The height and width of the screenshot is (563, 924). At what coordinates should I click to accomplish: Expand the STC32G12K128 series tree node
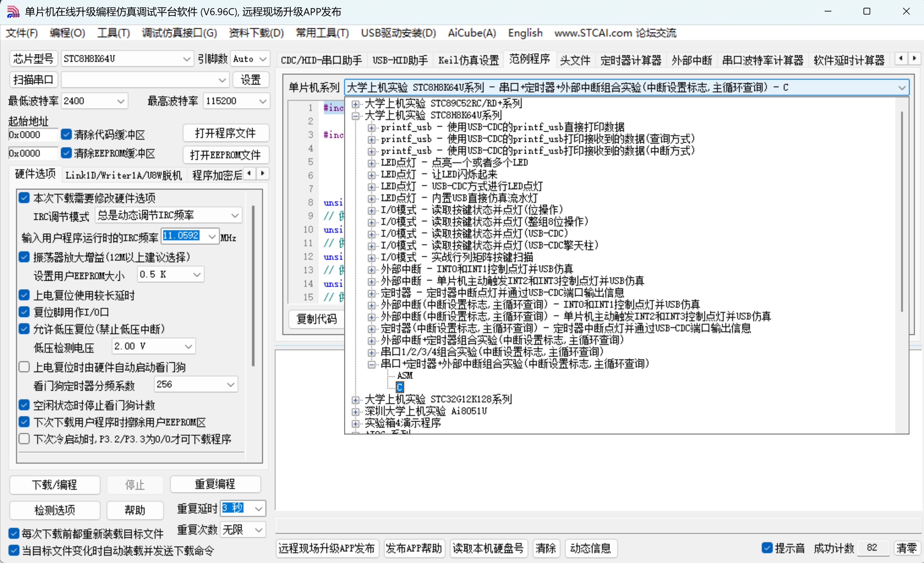[355, 400]
